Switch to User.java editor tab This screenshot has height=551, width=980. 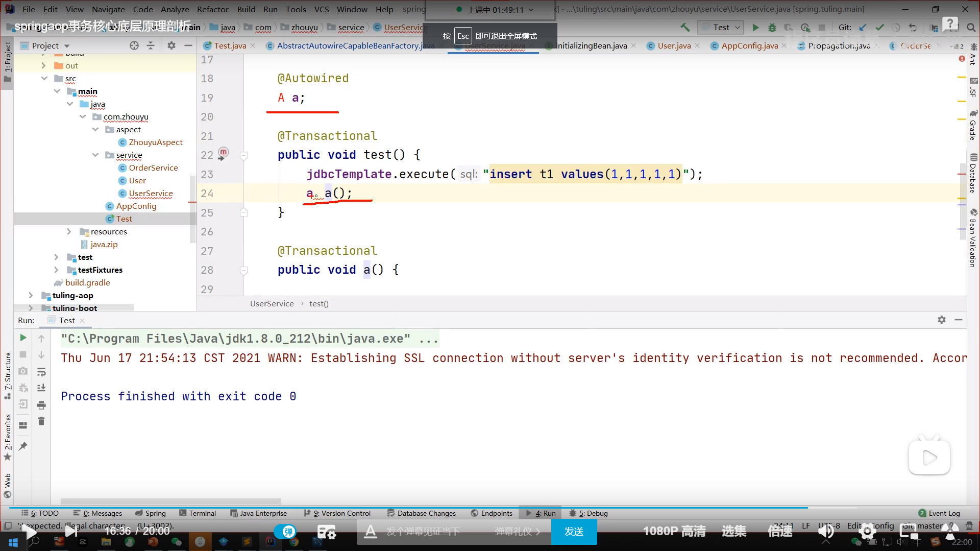coord(674,45)
